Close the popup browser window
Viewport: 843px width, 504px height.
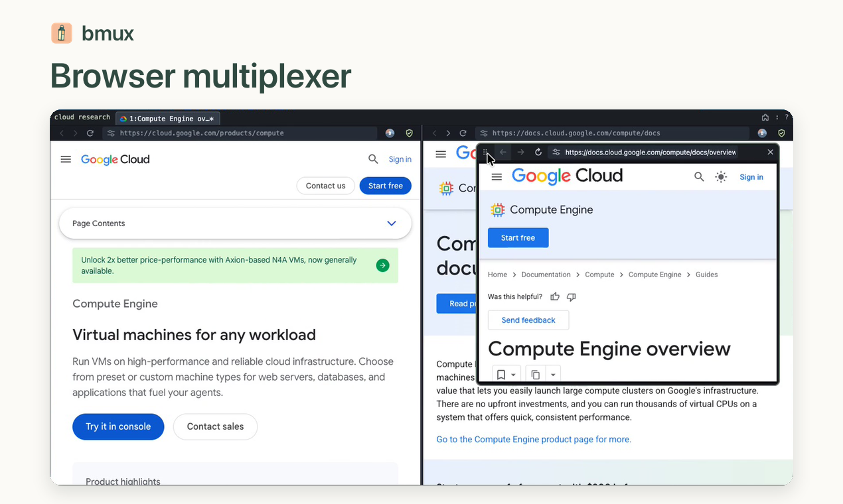tap(770, 152)
